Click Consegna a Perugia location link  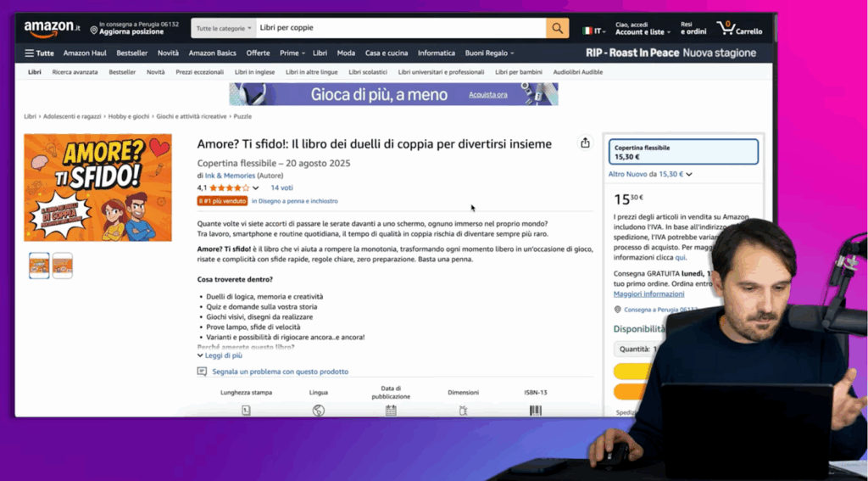pyautogui.click(x=657, y=310)
